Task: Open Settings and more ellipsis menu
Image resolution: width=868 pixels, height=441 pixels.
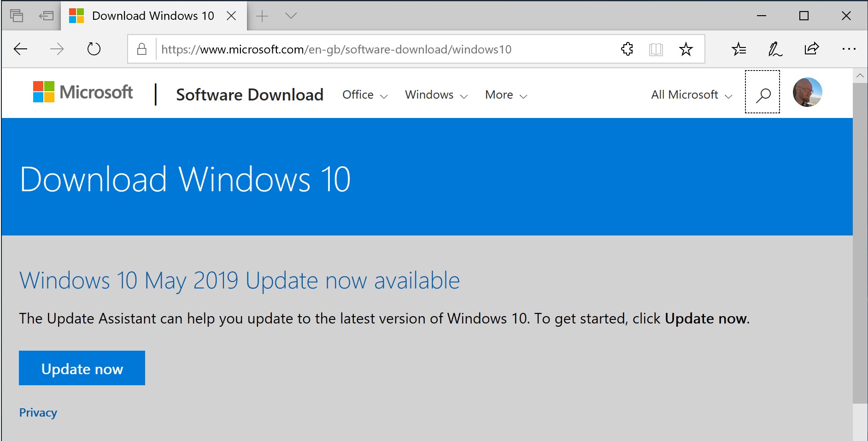Action: [x=848, y=49]
